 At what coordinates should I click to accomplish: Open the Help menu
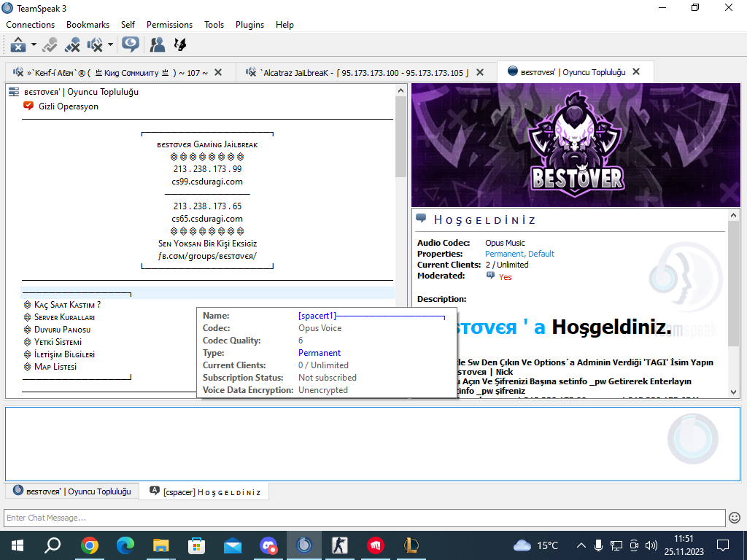pos(285,25)
